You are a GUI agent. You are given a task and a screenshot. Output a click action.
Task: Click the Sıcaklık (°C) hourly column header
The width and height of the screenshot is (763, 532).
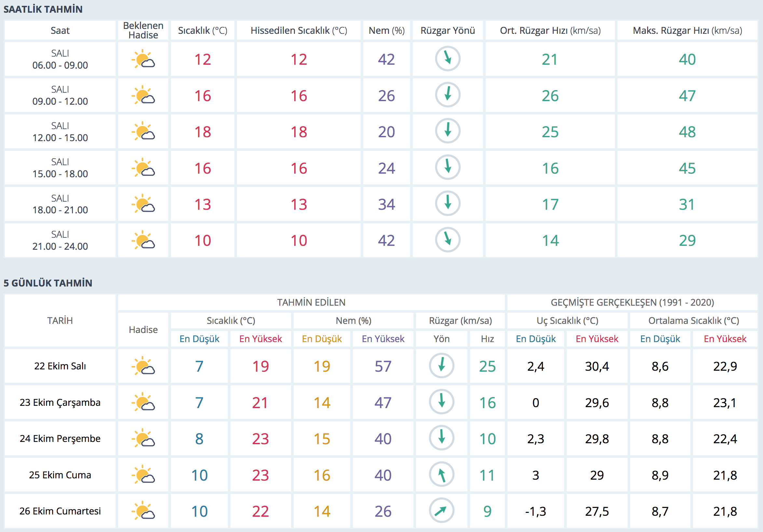click(202, 31)
